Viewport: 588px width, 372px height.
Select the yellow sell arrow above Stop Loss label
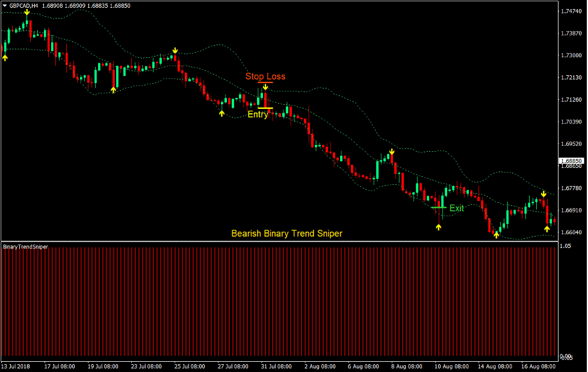tap(265, 87)
